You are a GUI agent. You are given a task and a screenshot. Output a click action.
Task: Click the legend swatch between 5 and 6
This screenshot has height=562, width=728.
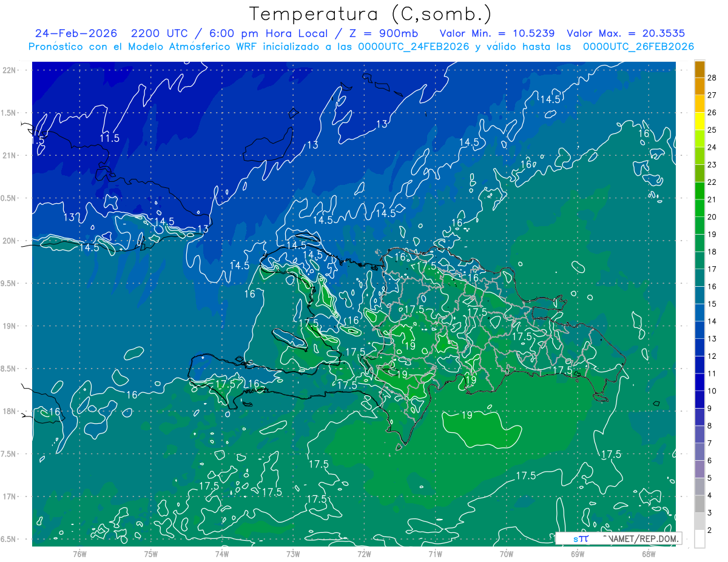(x=699, y=469)
